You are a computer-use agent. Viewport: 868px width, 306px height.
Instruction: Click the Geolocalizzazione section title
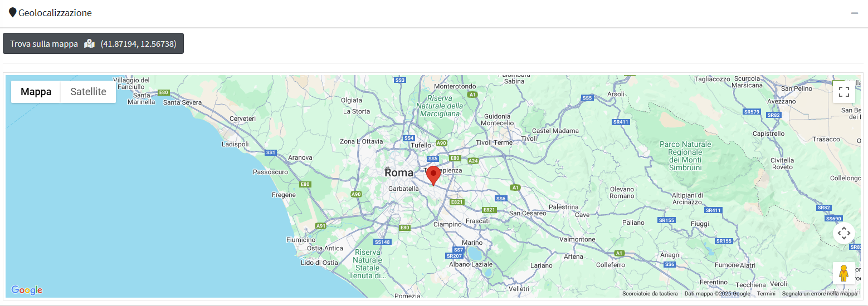click(55, 12)
